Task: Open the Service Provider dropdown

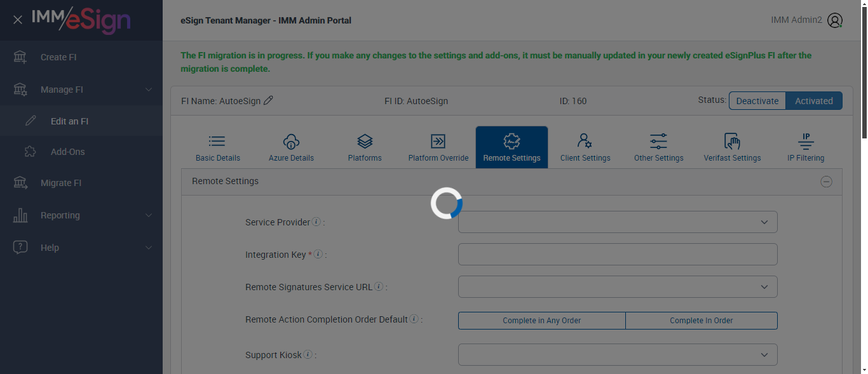Action: point(618,222)
